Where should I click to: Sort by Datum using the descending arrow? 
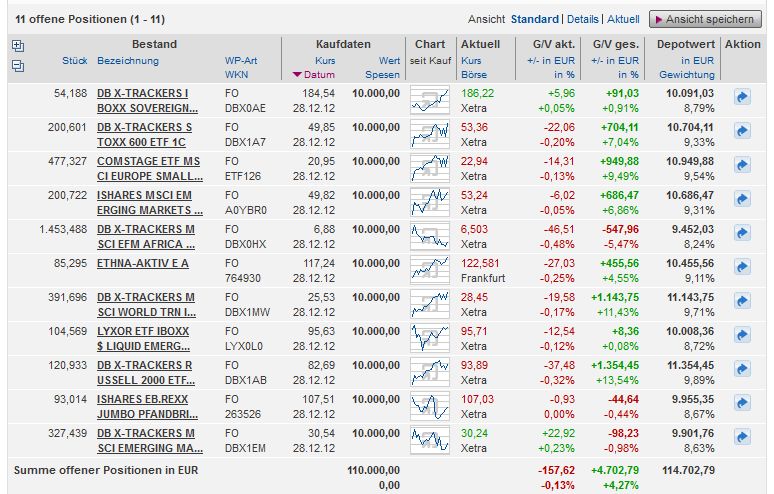point(297,75)
